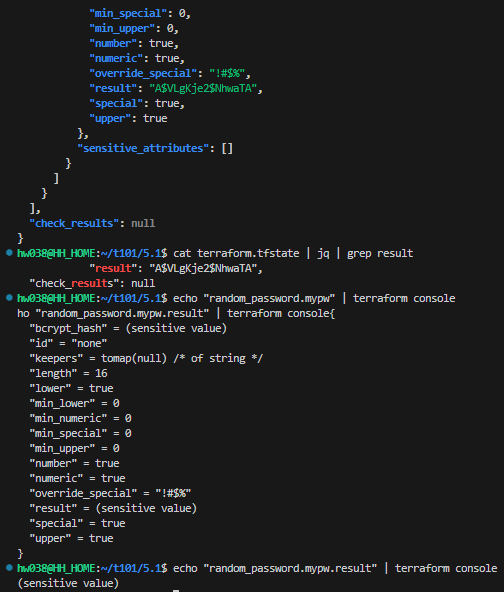Image resolution: width=504 pixels, height=592 pixels.
Task: Click the hw038@HH_HOME prompt on the last command line
Action: pyautogui.click(x=56, y=568)
